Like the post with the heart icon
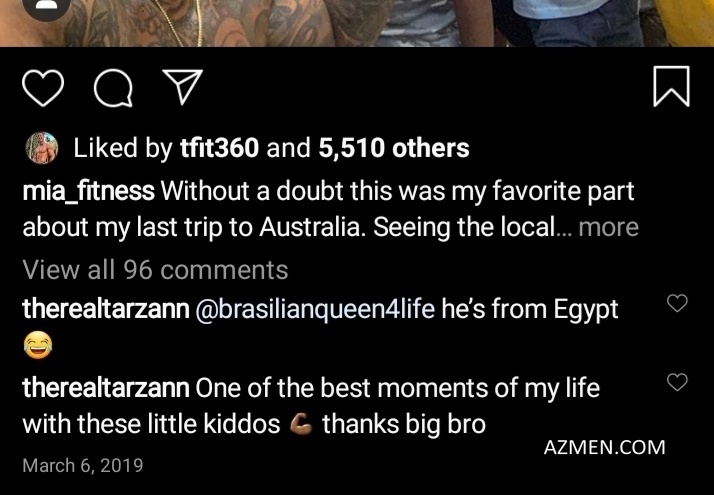 click(x=43, y=88)
